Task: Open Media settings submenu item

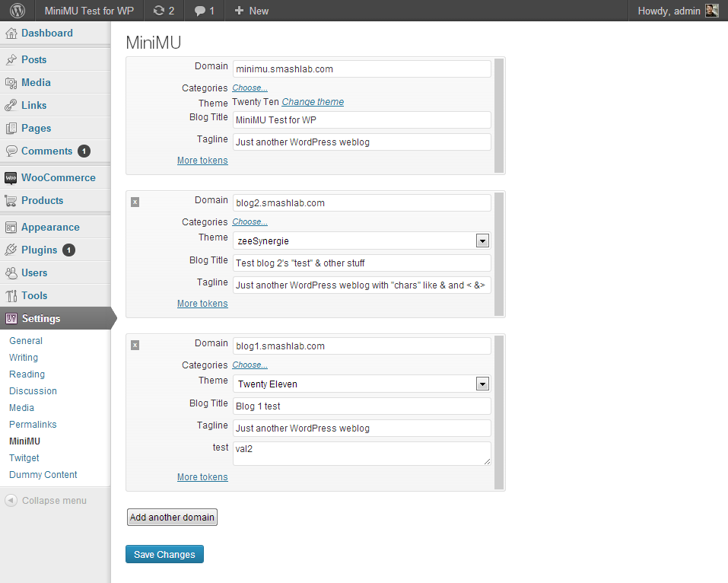Action: (22, 407)
